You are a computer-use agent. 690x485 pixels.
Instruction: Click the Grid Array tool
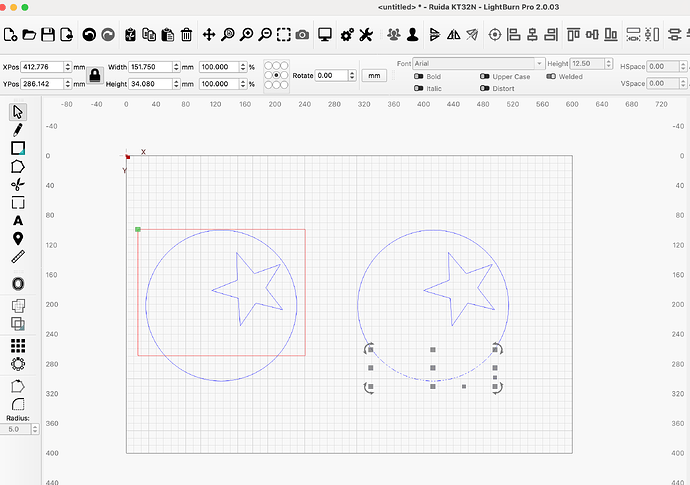coord(18,345)
